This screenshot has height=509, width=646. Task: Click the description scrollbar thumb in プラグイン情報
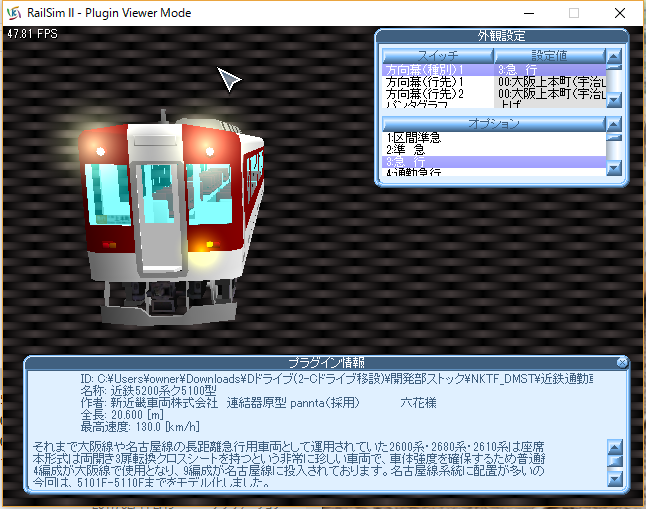pyautogui.click(x=615, y=461)
